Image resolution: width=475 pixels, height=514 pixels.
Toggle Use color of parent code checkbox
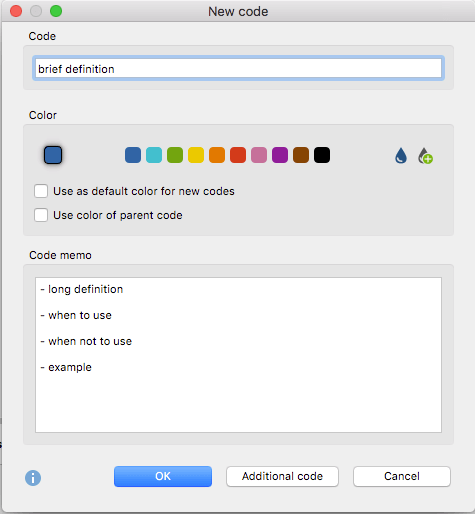pyautogui.click(x=41, y=215)
